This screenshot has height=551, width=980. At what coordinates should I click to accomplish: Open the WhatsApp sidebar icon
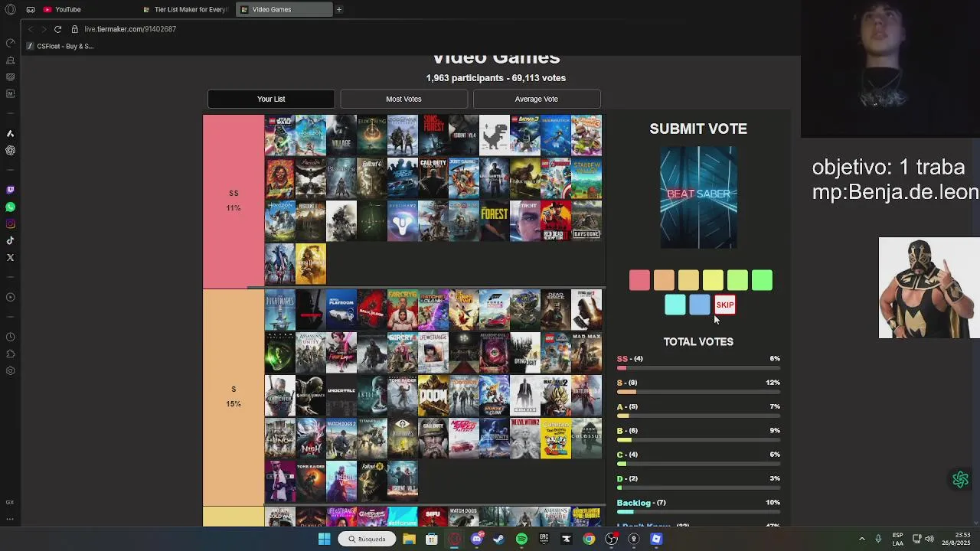coord(10,207)
